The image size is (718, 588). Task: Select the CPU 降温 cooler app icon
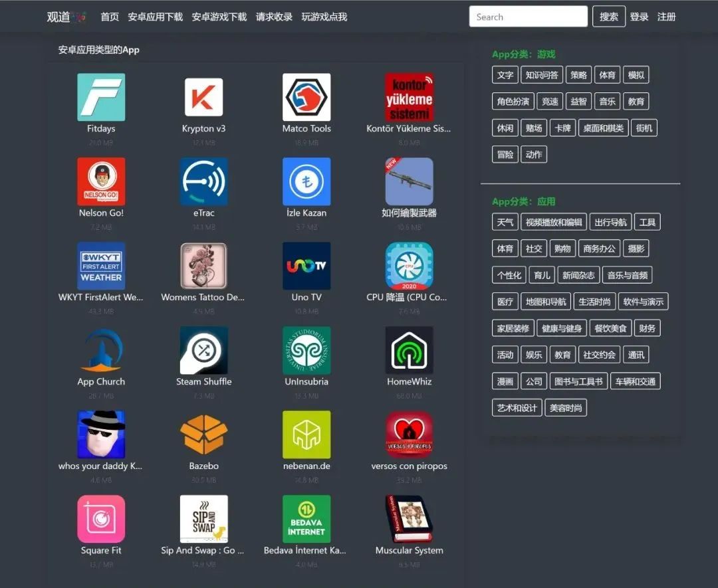[x=409, y=266]
